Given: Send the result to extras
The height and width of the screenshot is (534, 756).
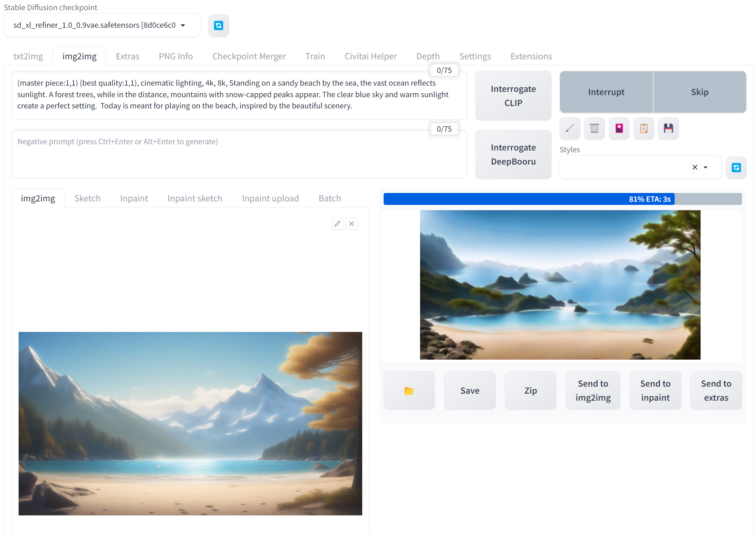Looking at the screenshot, I should 716,391.
